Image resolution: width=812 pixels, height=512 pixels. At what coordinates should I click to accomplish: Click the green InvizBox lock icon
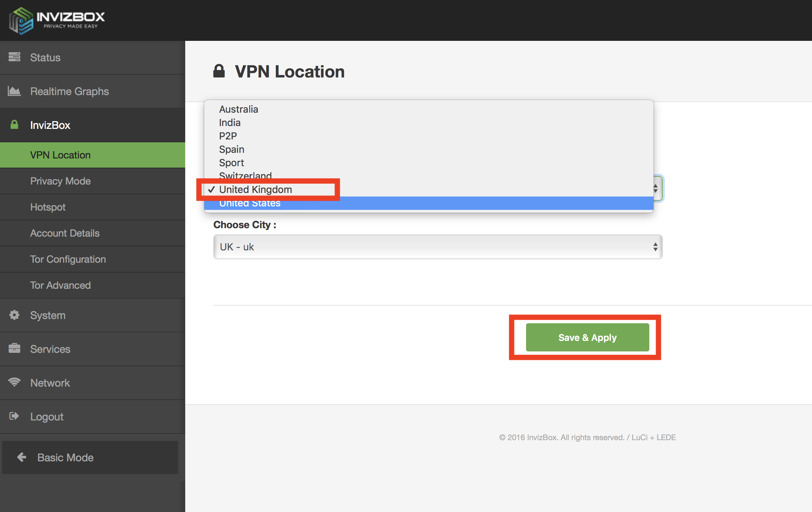(x=14, y=125)
